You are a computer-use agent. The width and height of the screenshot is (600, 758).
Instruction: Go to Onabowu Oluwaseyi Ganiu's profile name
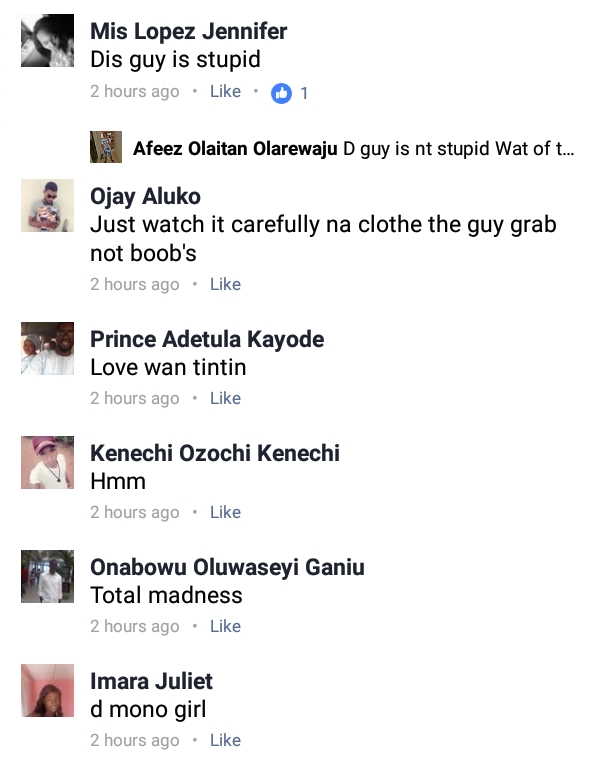point(227,567)
